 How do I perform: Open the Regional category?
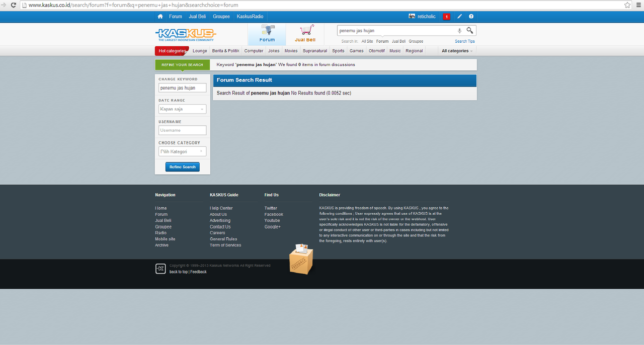[x=414, y=51]
